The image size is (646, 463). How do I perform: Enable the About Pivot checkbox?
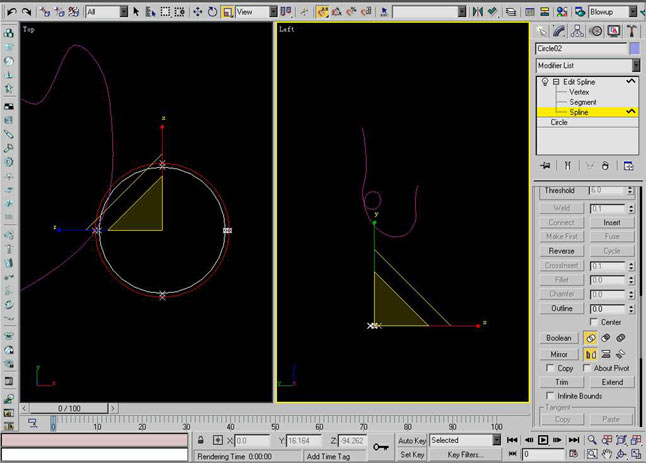(587, 368)
